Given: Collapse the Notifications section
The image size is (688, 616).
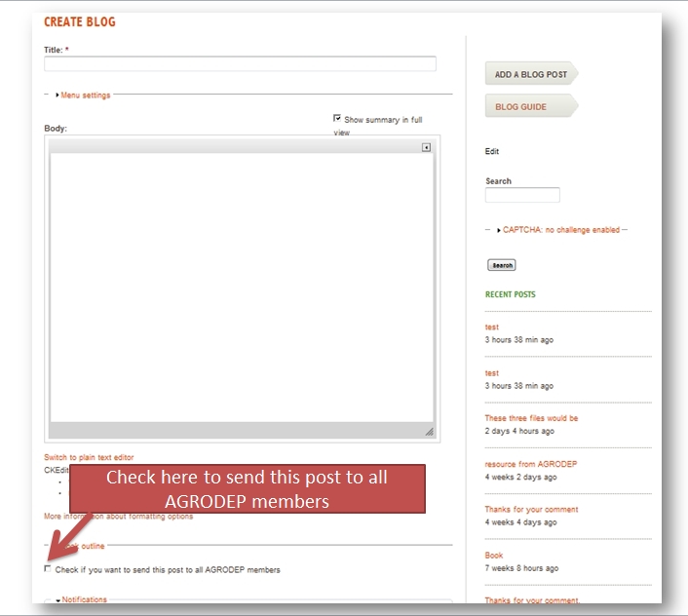Looking at the screenshot, I should click(84, 599).
